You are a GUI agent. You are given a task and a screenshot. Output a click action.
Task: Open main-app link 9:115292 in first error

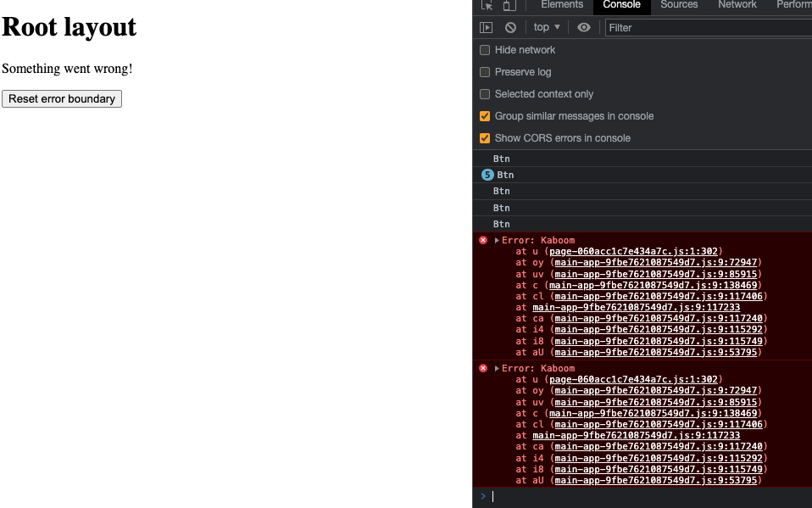[659, 330]
